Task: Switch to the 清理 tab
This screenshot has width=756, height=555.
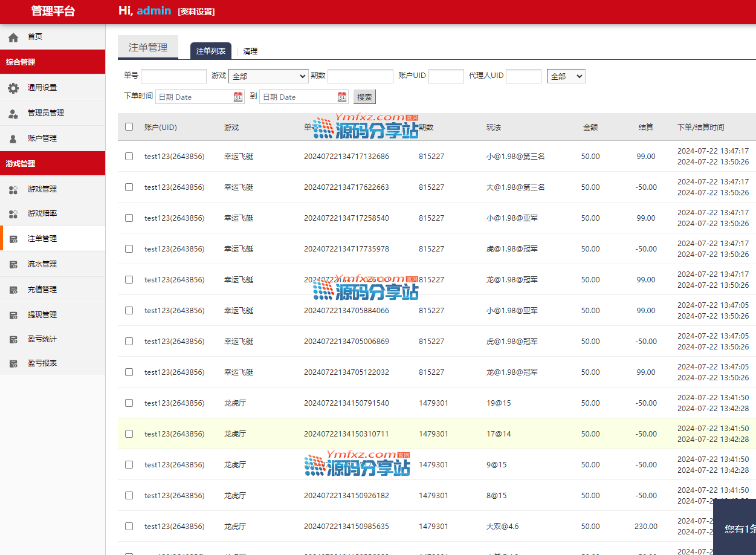Action: click(x=250, y=51)
